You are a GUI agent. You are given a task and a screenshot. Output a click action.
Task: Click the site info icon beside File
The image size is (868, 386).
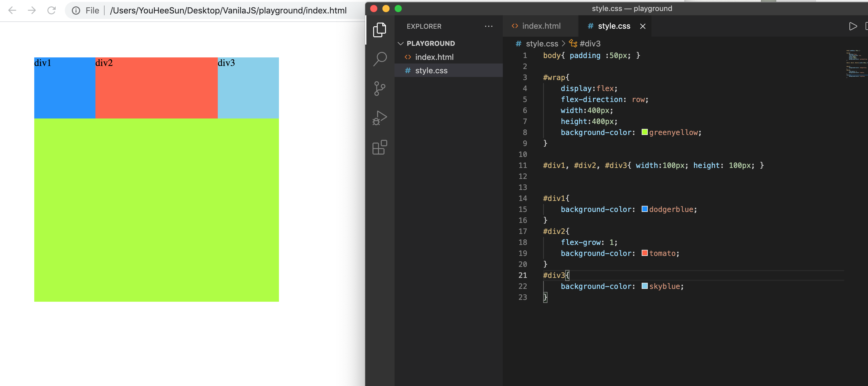click(x=76, y=10)
